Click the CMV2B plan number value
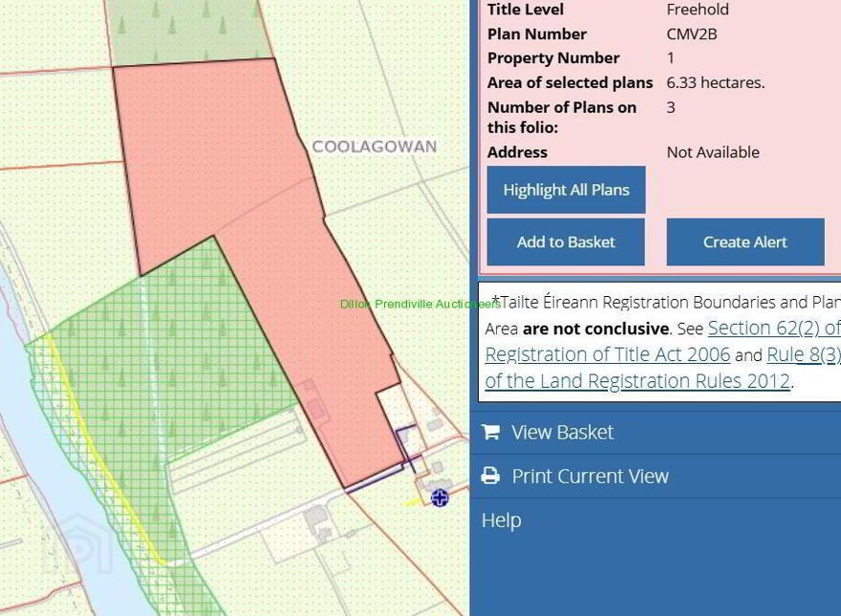The height and width of the screenshot is (616, 841). 691,33
